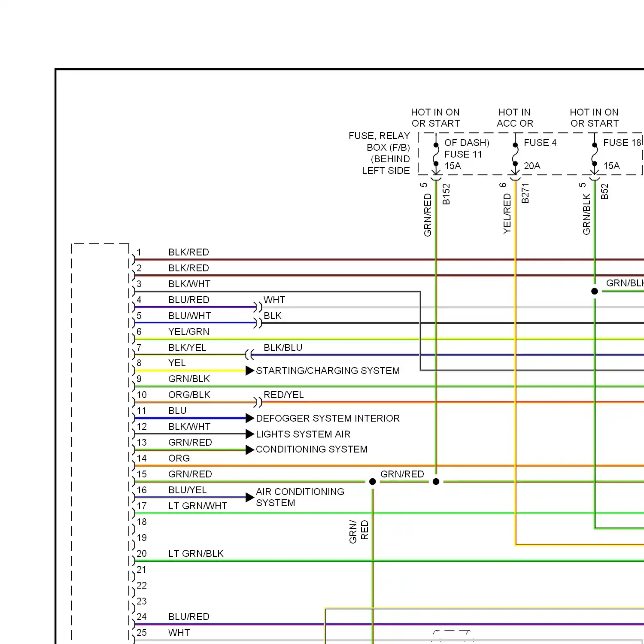Screen dimensions: 644x644
Task: Click the WHT splice label after pin 4
Action: [274, 300]
